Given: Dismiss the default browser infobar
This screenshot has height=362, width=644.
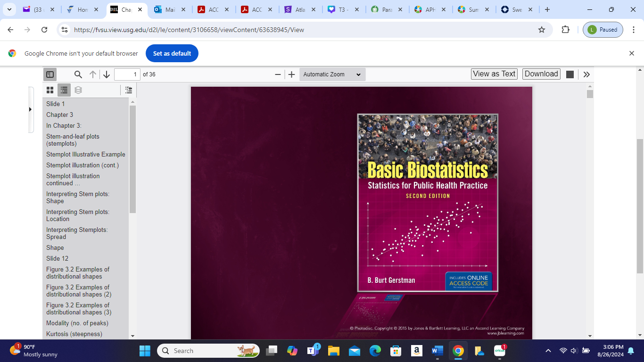Looking at the screenshot, I should [632, 53].
